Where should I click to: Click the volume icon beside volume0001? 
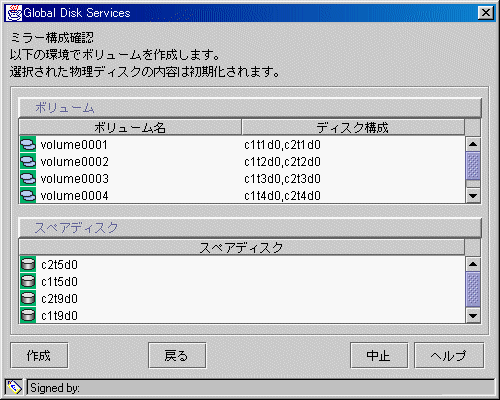point(28,145)
